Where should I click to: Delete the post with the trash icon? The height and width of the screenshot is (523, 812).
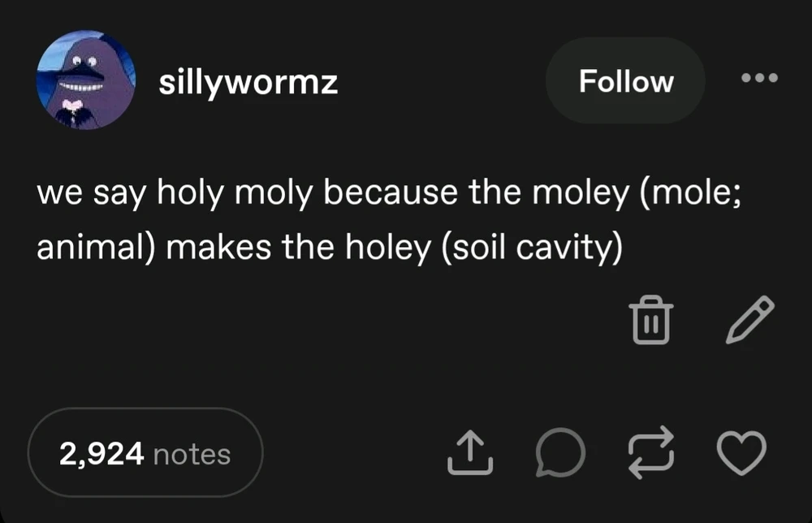tap(651, 319)
